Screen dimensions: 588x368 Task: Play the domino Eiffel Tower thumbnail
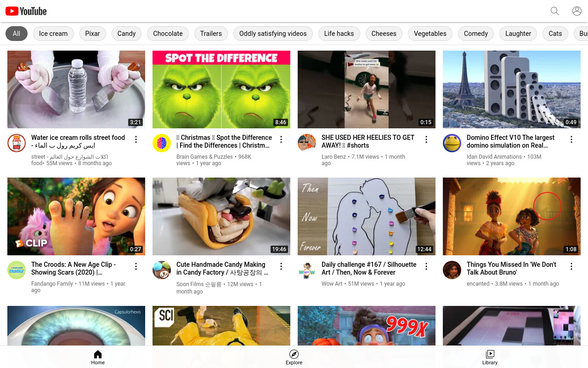point(512,89)
